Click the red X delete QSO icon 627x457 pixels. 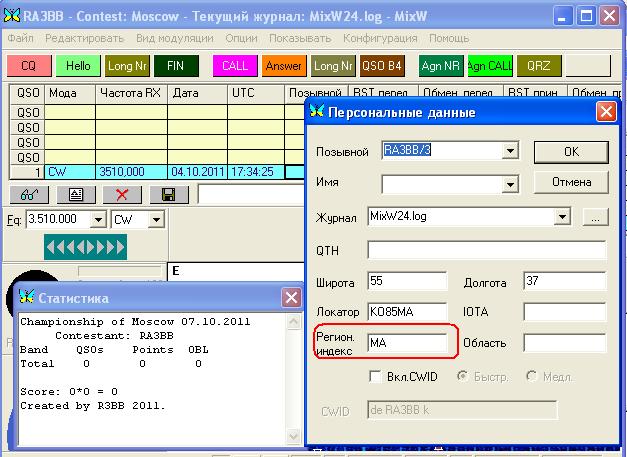[x=122, y=194]
